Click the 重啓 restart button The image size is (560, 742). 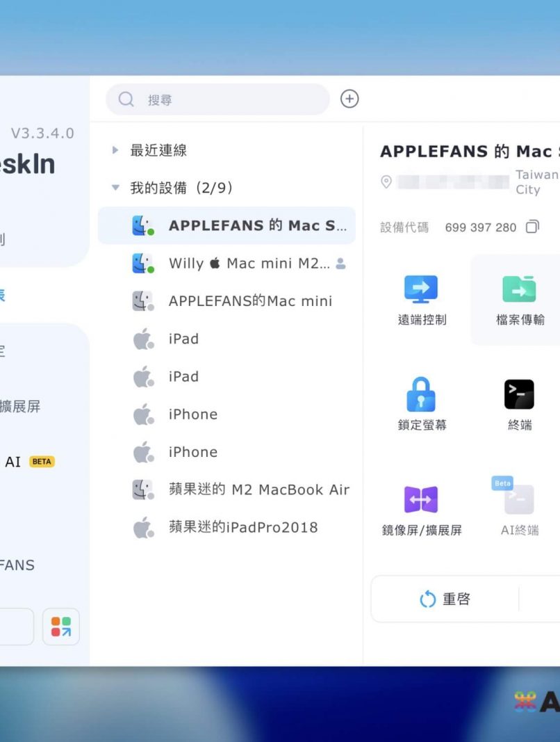(x=446, y=599)
